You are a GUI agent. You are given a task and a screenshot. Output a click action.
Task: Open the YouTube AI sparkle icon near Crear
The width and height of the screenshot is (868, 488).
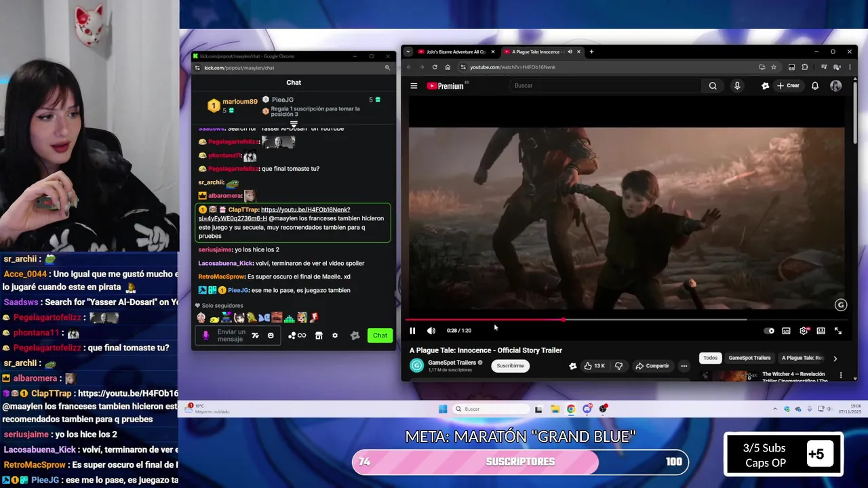coord(765,85)
